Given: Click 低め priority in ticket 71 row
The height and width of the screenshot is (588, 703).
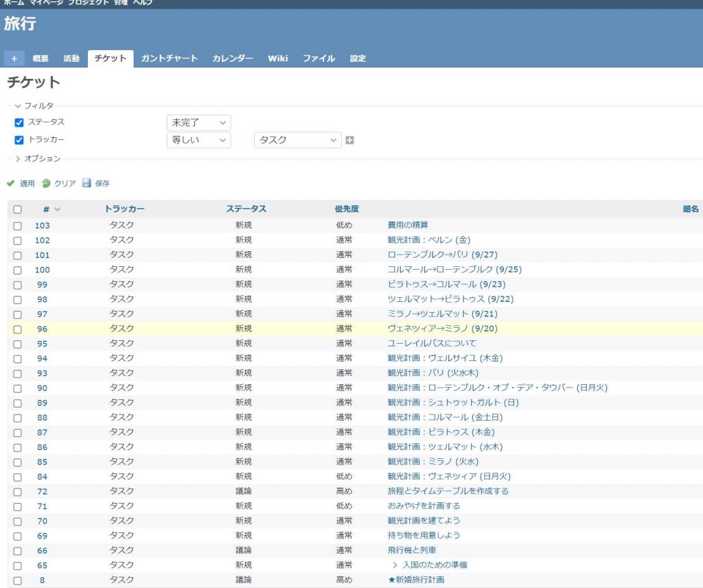Looking at the screenshot, I should [344, 506].
